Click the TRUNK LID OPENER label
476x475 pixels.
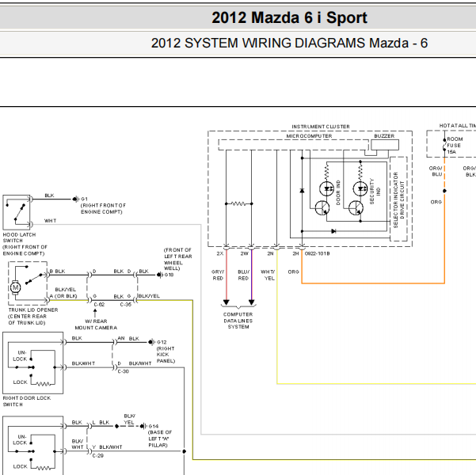[x=33, y=310]
